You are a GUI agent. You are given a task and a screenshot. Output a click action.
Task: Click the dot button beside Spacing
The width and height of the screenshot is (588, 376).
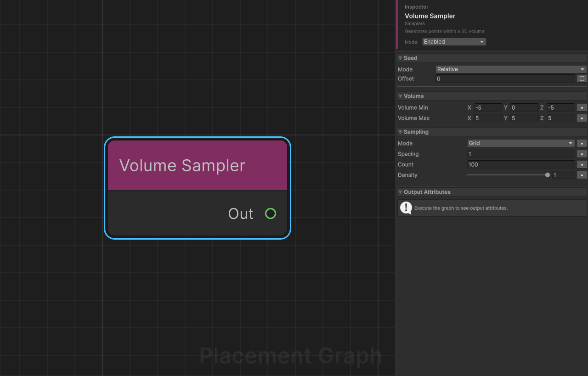coord(582,154)
